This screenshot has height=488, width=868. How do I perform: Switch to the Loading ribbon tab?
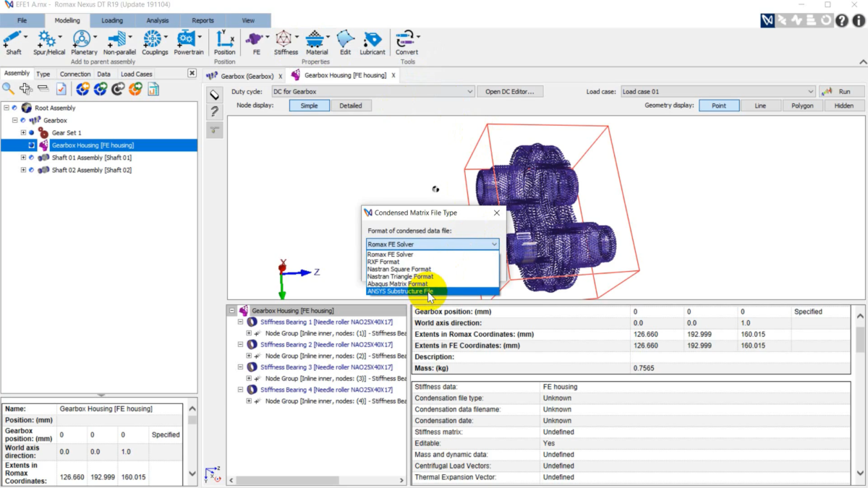click(x=112, y=20)
